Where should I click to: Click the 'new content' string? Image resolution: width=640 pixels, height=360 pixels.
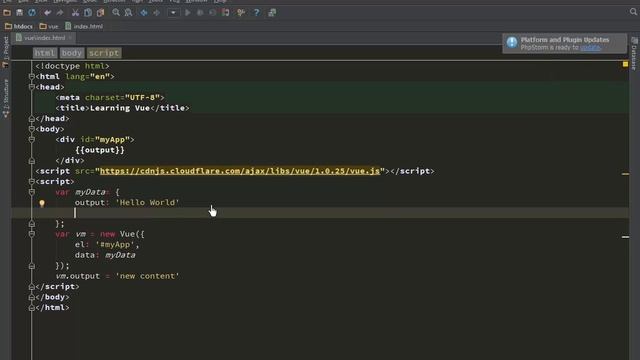tap(147, 276)
